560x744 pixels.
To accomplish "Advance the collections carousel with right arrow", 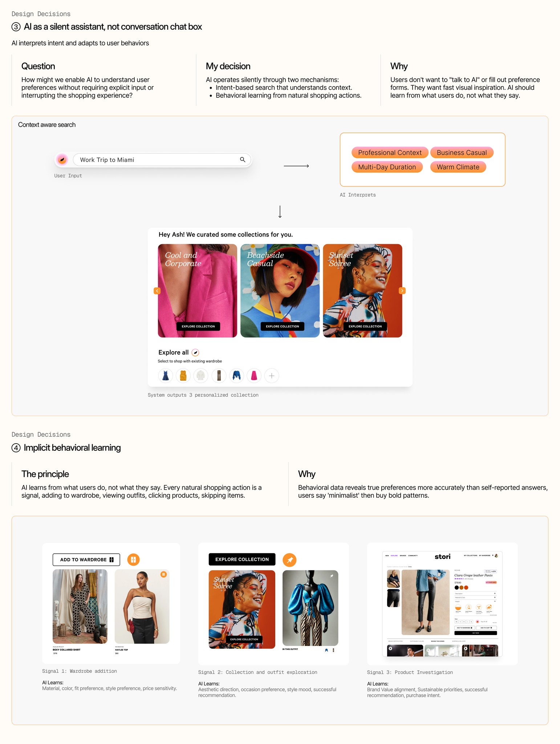I will (x=402, y=291).
